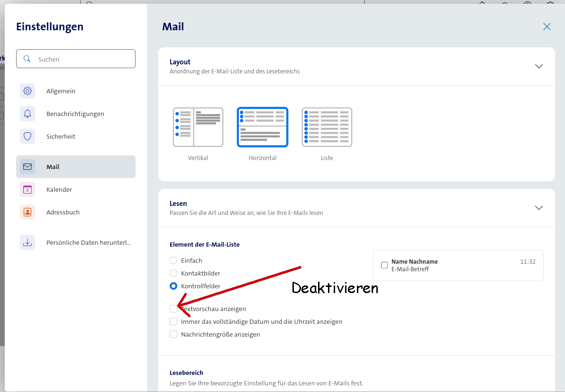Viewport: 565px width, 392px height.
Task: Choose the Liste layout thumbnail
Action: pos(327,127)
